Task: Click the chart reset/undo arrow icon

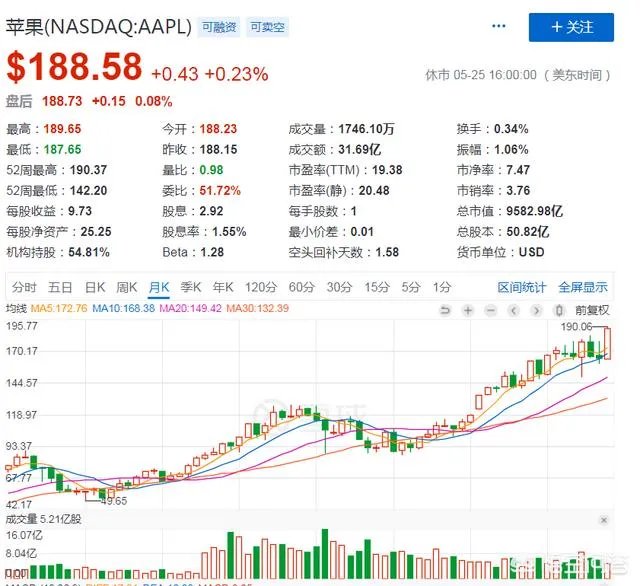Action: (x=445, y=311)
